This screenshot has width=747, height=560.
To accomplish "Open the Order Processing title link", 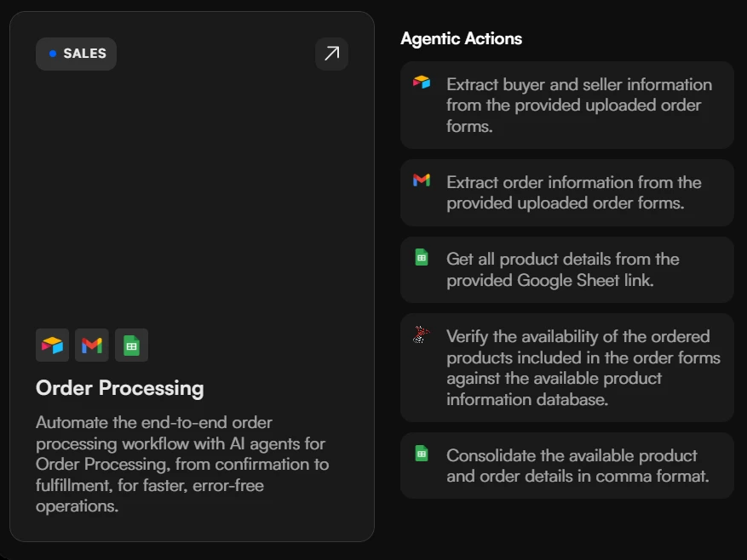I will pyautogui.click(x=118, y=388).
